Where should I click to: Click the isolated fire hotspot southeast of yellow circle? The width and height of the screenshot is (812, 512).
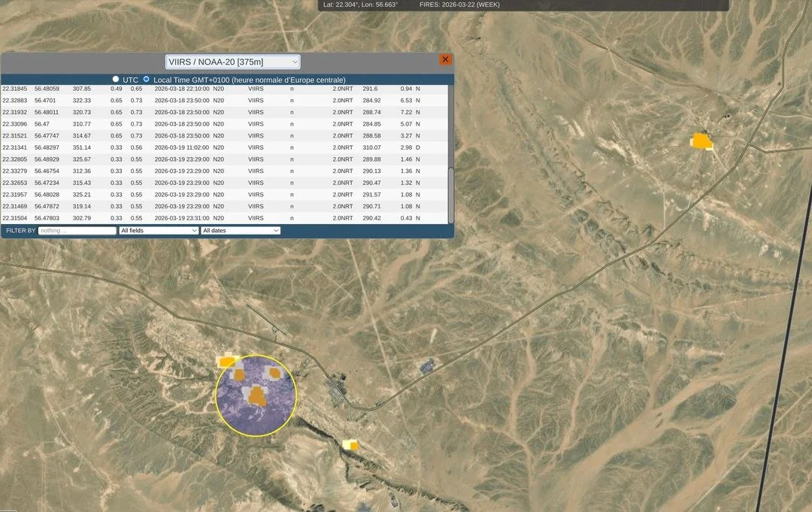(350, 445)
